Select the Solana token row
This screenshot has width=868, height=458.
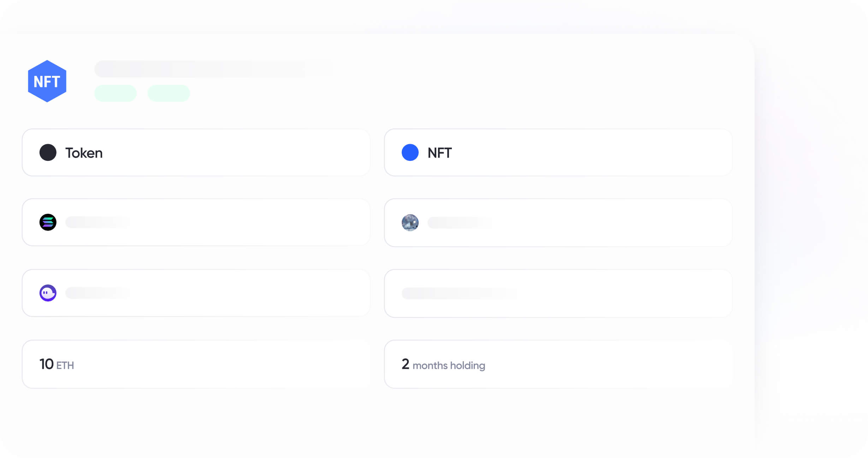click(196, 222)
